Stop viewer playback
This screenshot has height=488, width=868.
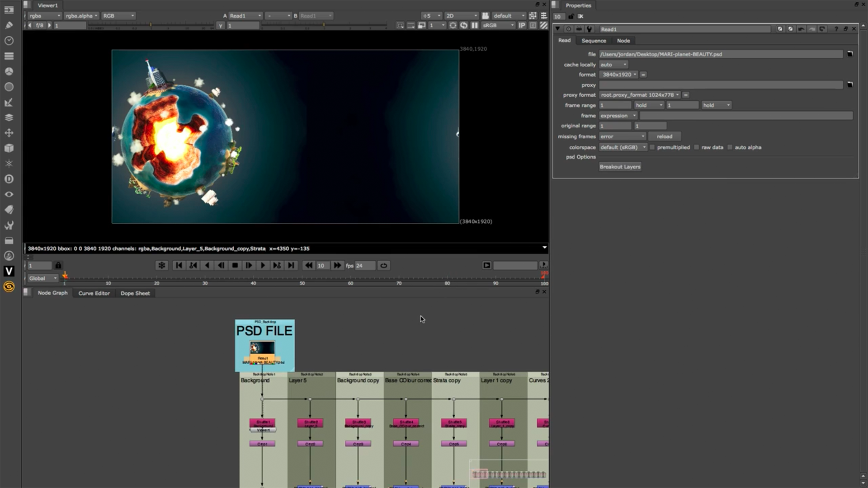point(235,266)
